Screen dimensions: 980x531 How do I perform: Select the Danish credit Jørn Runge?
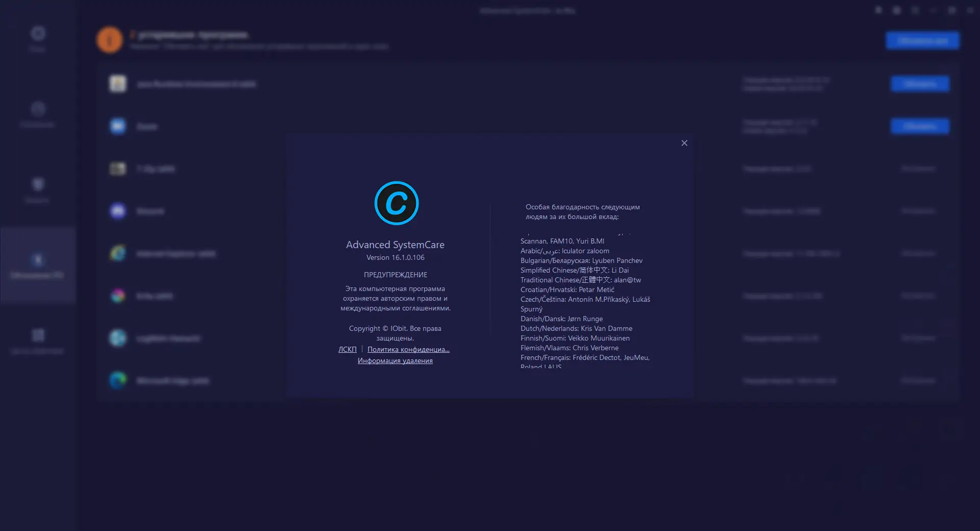click(561, 319)
